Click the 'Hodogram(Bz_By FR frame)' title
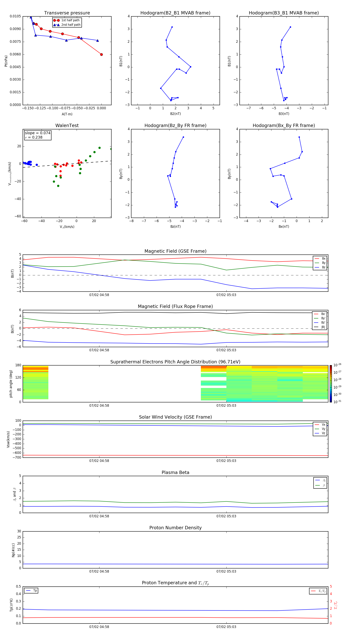 pyautogui.click(x=175, y=125)
